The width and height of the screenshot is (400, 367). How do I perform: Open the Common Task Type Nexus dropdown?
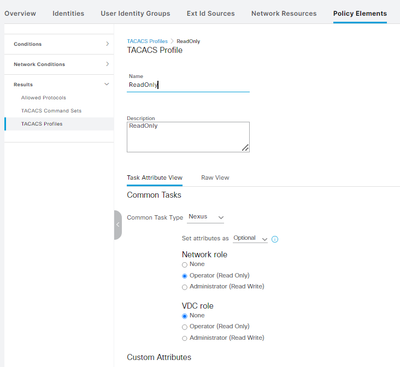[205, 217]
